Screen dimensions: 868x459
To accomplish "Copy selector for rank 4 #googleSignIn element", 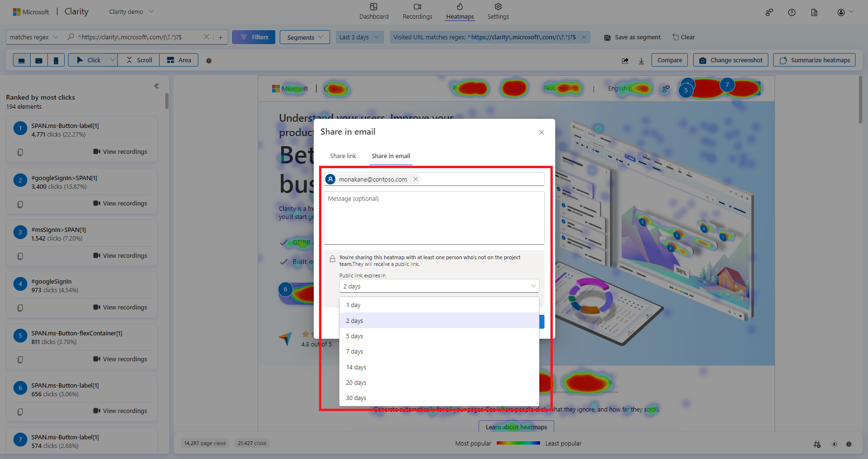I will coord(20,308).
